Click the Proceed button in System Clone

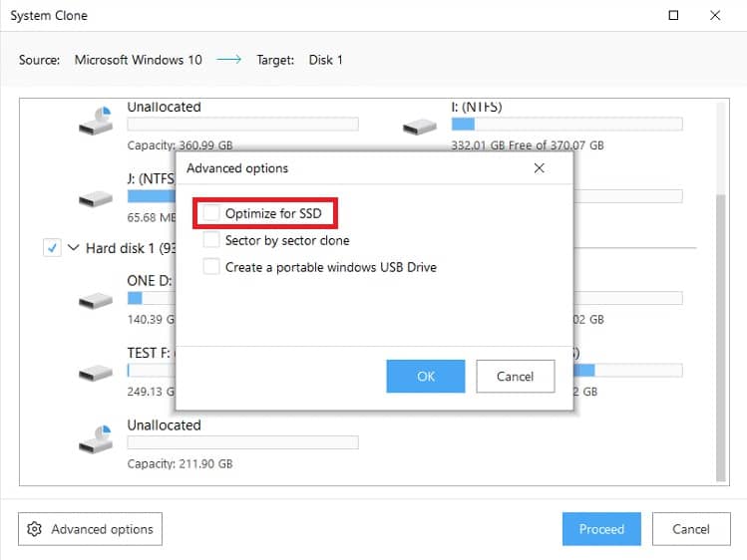(x=601, y=529)
